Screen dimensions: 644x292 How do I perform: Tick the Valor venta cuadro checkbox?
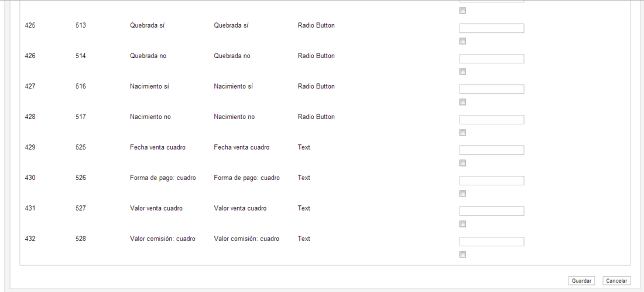point(463,224)
